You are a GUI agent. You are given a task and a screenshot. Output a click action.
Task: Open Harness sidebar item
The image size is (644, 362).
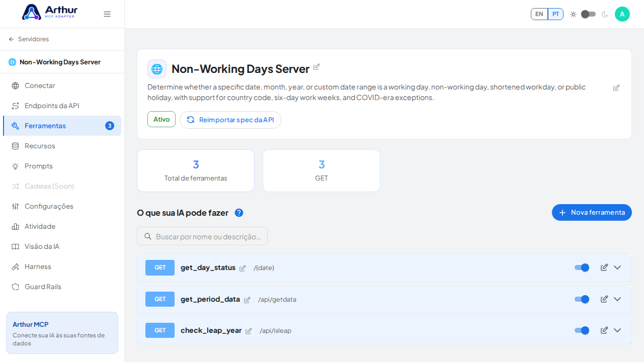point(62,266)
